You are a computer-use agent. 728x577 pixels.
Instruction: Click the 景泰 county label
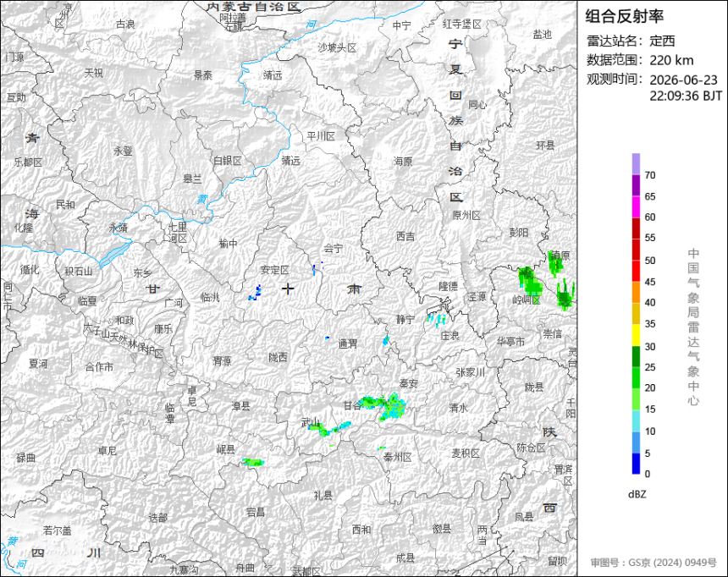(203, 75)
